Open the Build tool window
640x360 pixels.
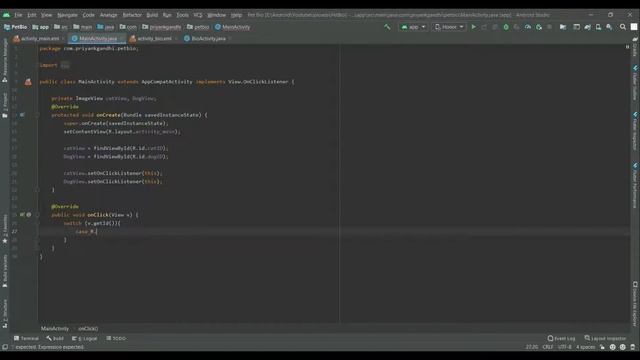click(x=55, y=338)
